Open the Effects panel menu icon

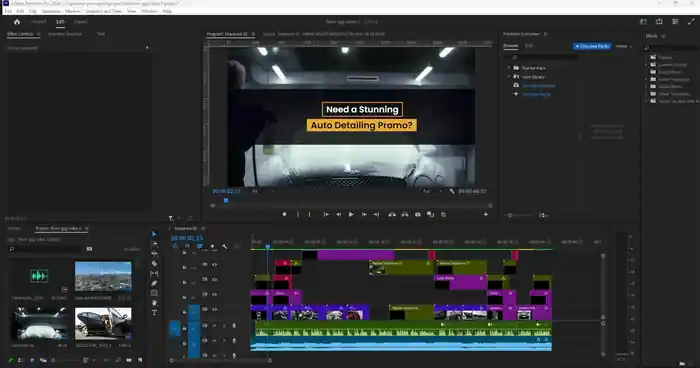point(663,36)
